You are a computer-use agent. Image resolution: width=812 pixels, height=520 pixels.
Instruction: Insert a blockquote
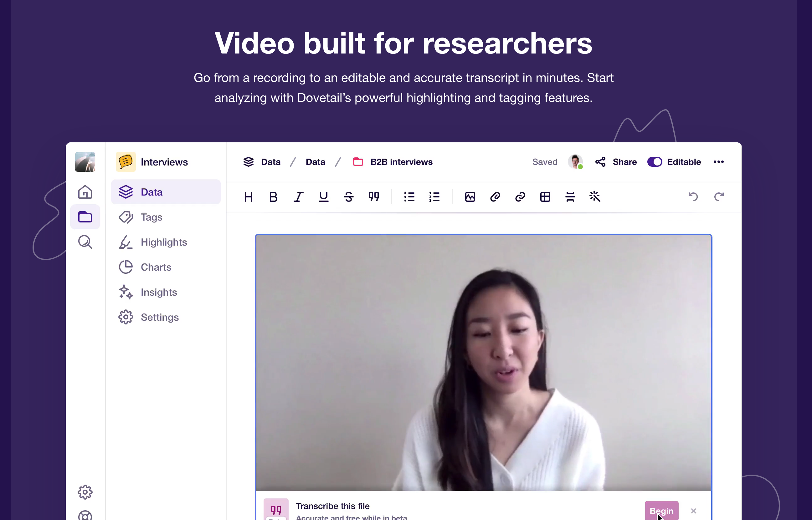click(x=373, y=196)
